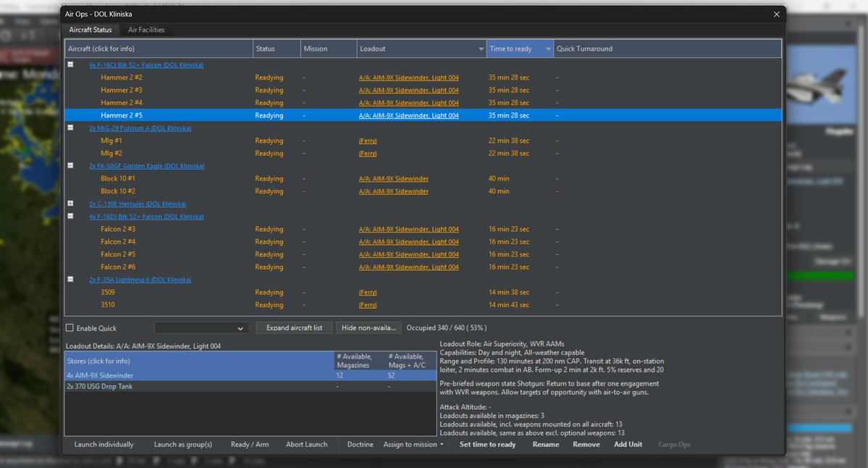This screenshot has width=868, height=468.
Task: Close the Air Ops dialog
Action: coord(776,14)
